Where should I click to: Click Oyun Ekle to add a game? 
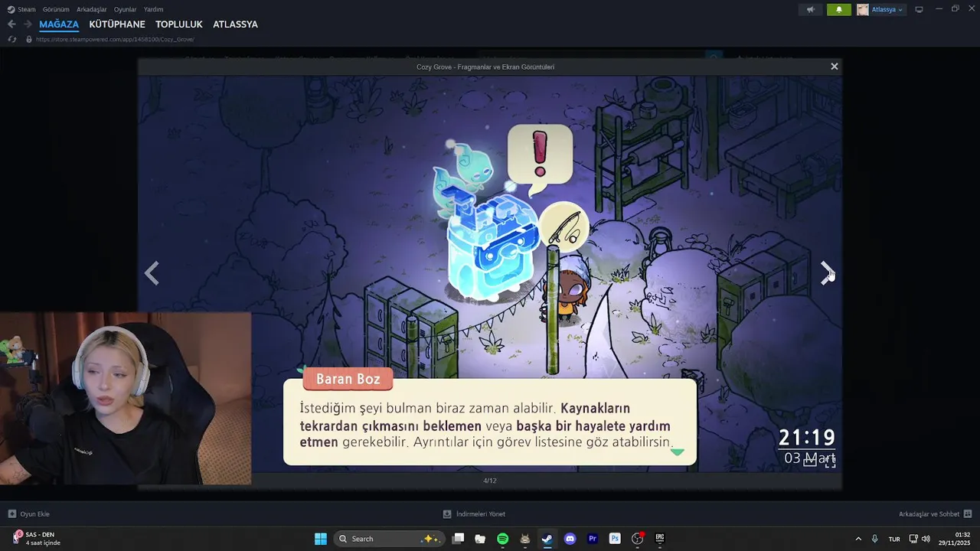tap(29, 514)
